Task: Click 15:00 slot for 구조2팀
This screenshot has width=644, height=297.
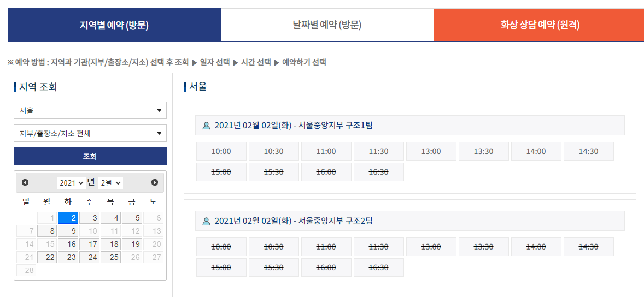Action: 221,268
